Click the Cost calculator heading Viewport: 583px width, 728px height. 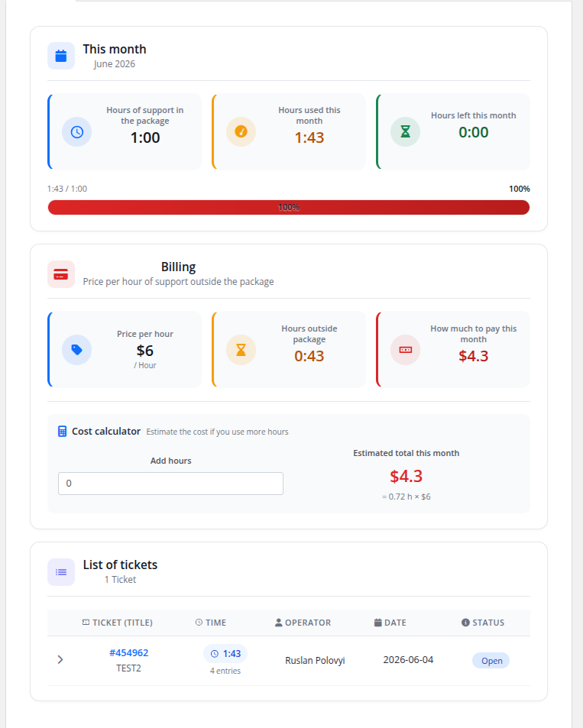106,432
